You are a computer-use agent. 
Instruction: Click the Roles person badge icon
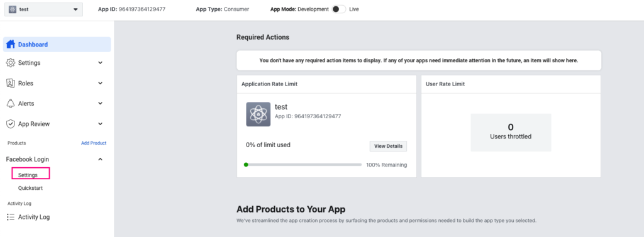[11, 83]
